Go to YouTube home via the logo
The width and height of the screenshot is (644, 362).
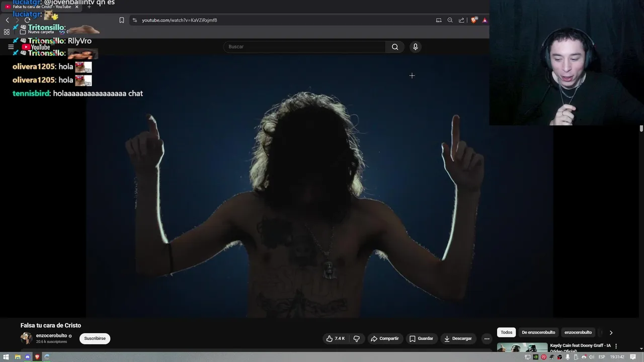36,47
